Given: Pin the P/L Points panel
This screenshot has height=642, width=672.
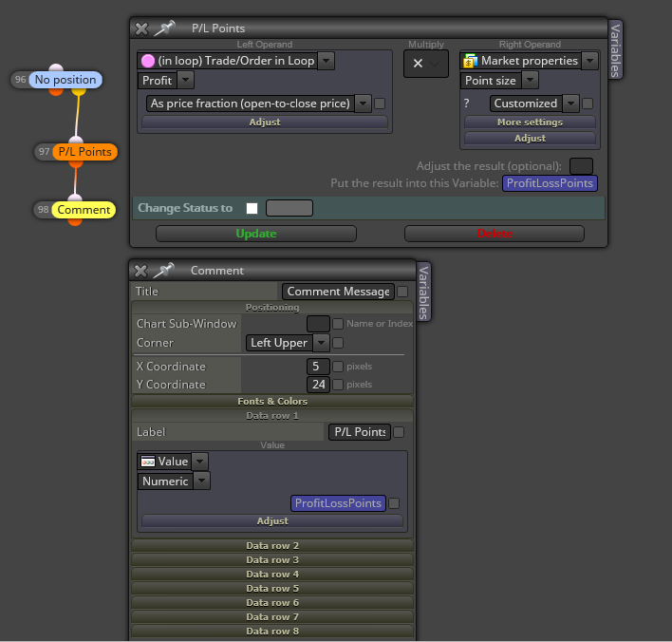Looking at the screenshot, I should (164, 28).
